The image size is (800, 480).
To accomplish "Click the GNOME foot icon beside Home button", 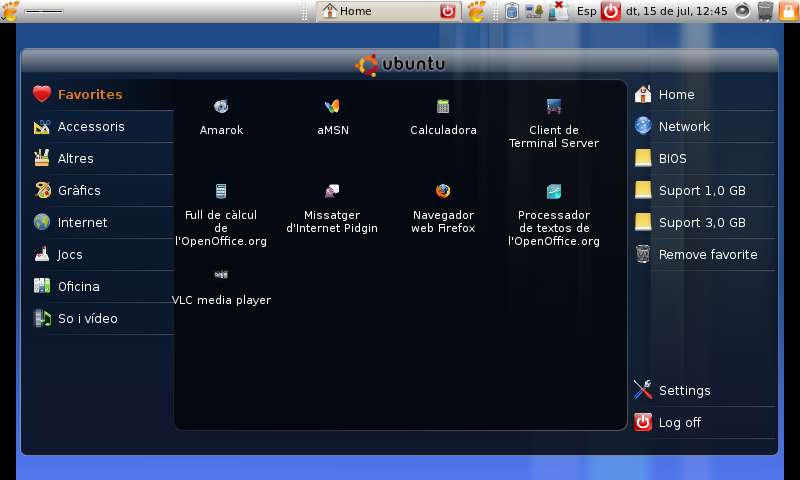I will coord(476,11).
